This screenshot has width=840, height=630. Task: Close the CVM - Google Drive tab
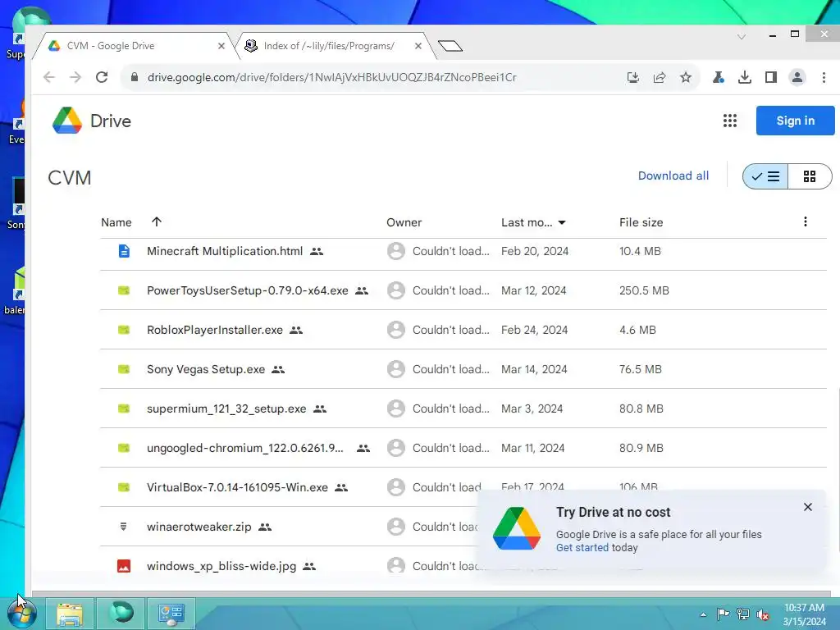221,46
